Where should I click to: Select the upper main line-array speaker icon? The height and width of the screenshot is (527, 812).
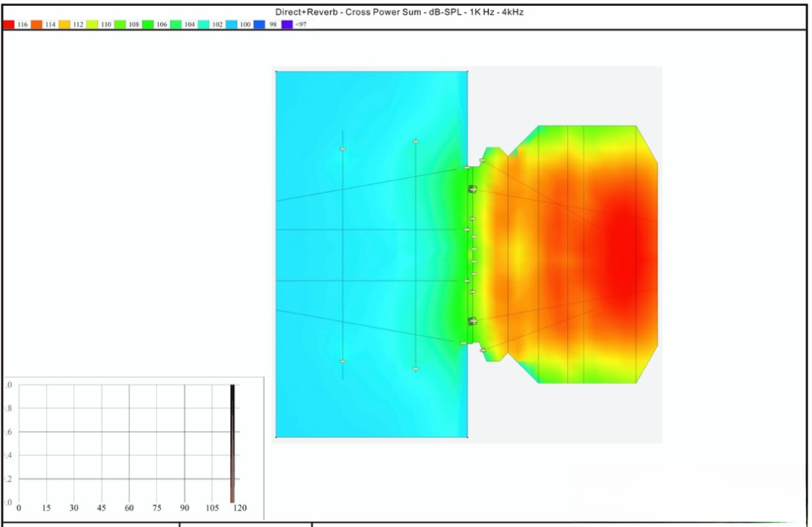[472, 189]
